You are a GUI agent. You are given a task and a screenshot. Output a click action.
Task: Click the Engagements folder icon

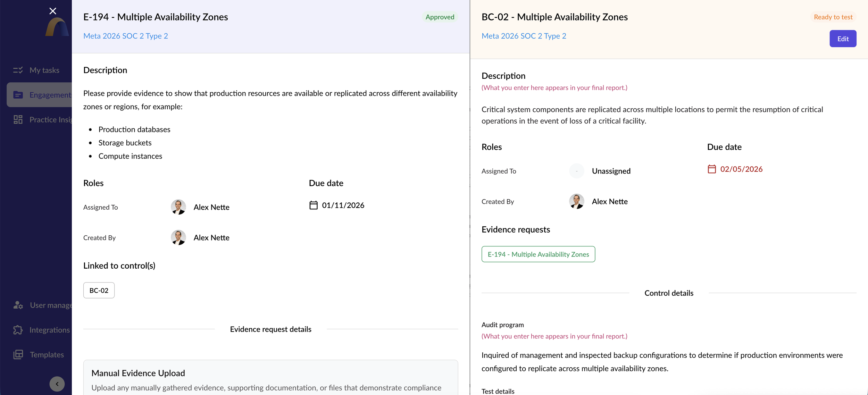18,95
